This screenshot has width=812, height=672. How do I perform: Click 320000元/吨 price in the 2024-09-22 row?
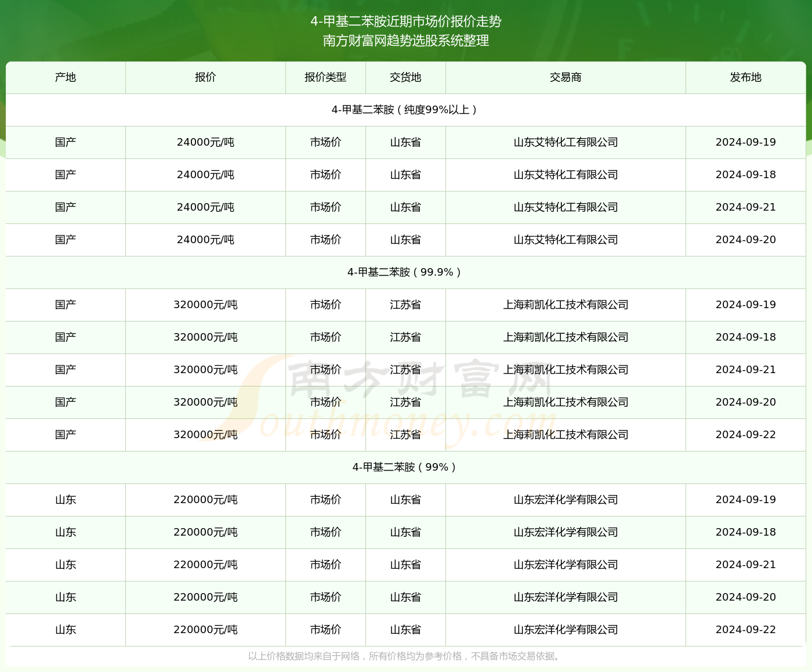pos(205,435)
